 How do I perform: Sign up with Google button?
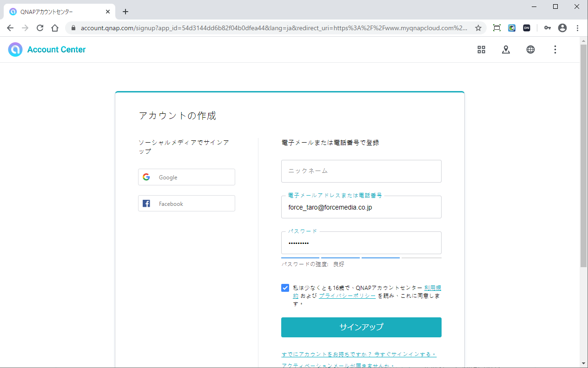186,177
